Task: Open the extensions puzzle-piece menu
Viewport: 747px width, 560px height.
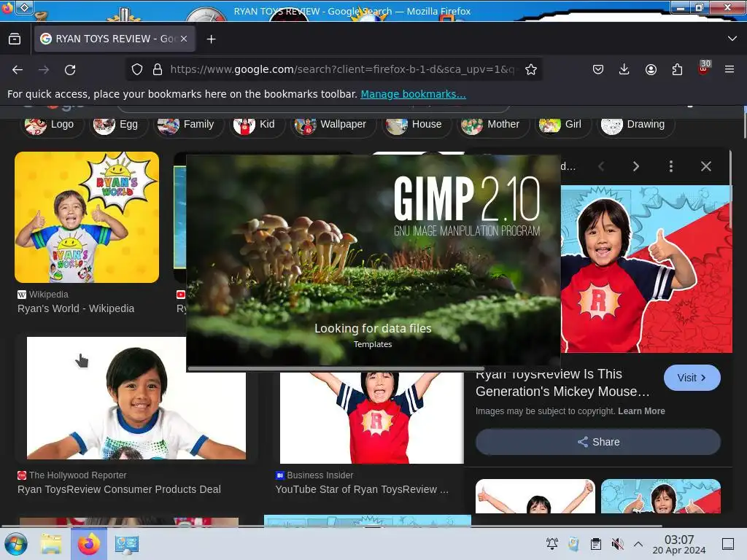Action: [x=677, y=69]
